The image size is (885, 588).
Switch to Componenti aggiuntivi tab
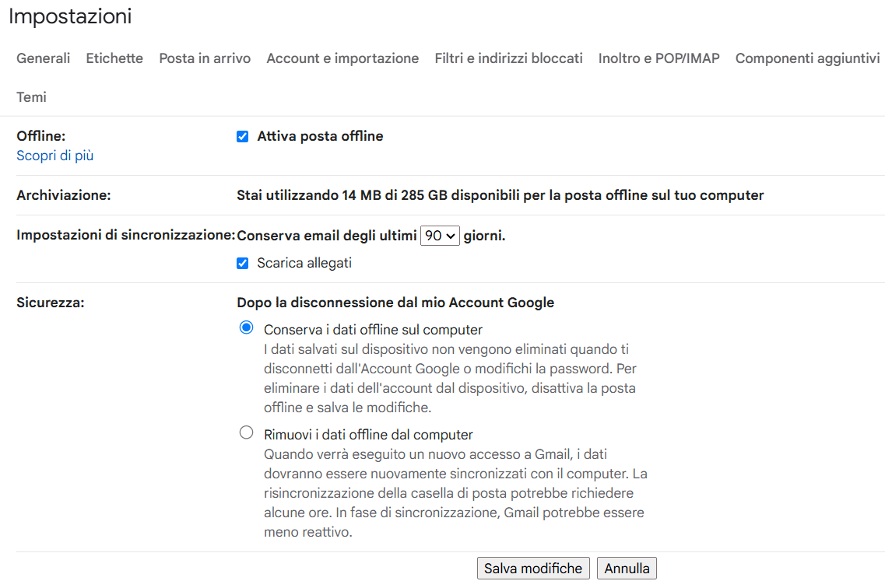pos(807,58)
